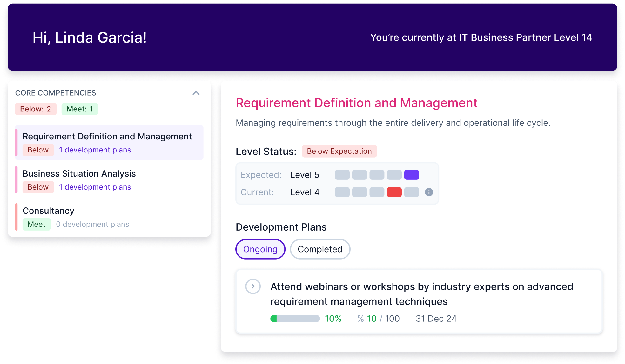Open Business Situation Analysis development plans link
The height and width of the screenshot is (364, 625).
tap(95, 187)
